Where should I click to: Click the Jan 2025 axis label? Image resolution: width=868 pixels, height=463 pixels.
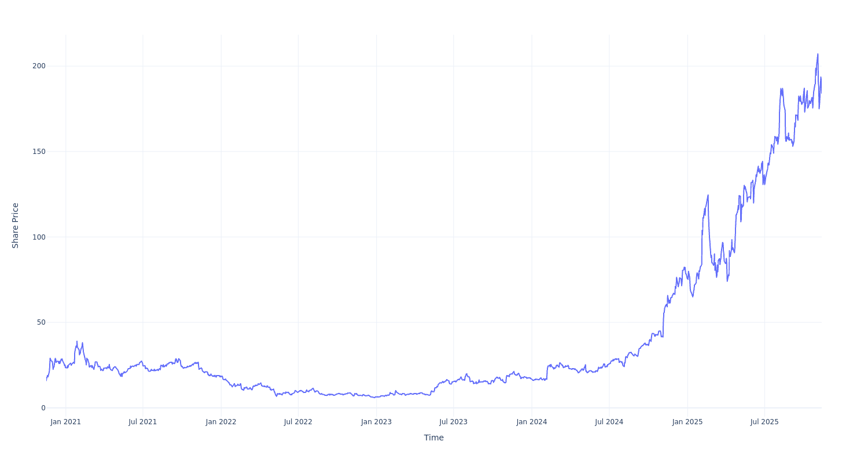[687, 422]
